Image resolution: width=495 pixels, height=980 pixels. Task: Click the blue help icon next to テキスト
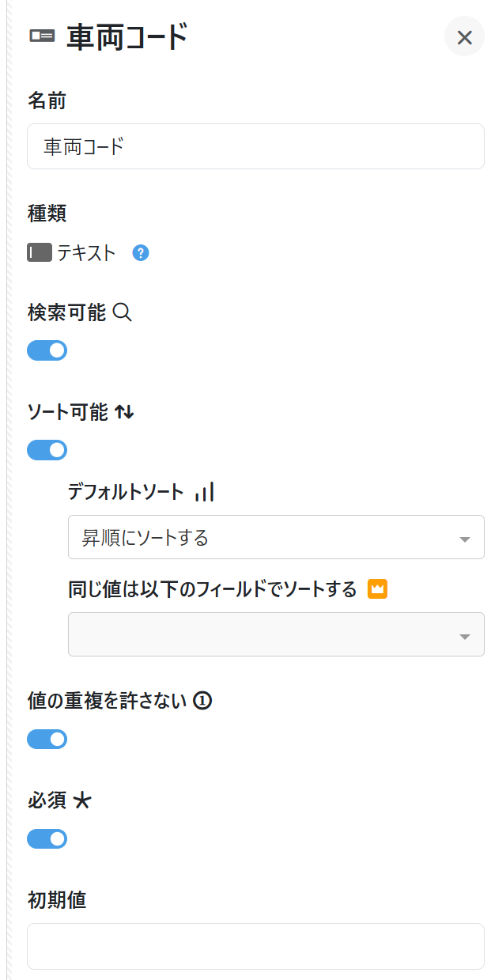(x=141, y=253)
